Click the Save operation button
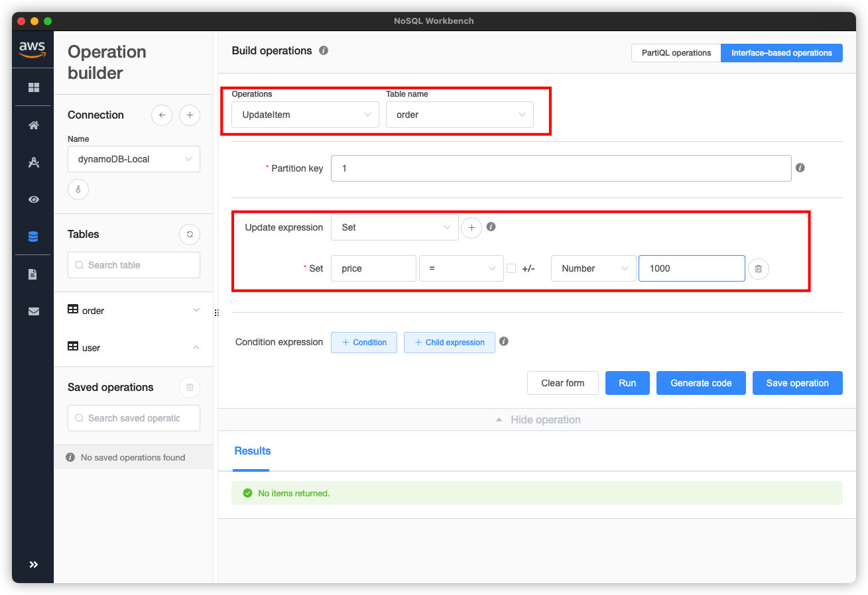868x595 pixels. 798,383
